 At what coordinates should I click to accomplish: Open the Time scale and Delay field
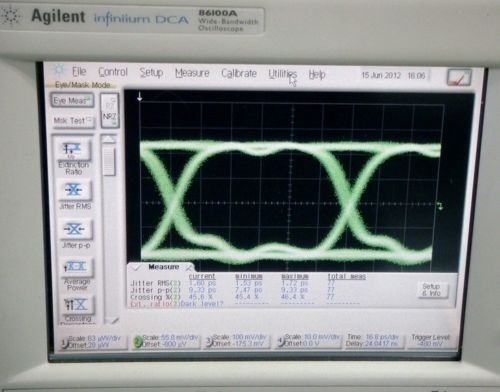coord(372,340)
